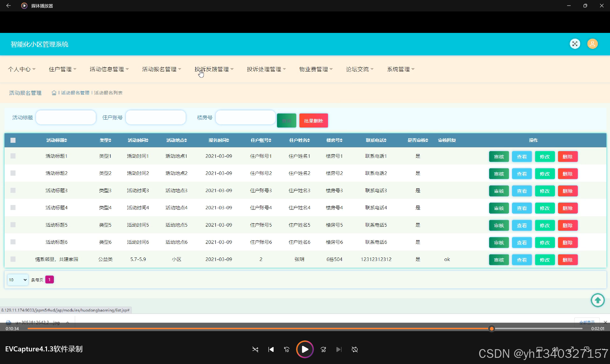Click into the 楼房号 search field
Image resolution: width=610 pixels, height=364 pixels.
tap(245, 117)
